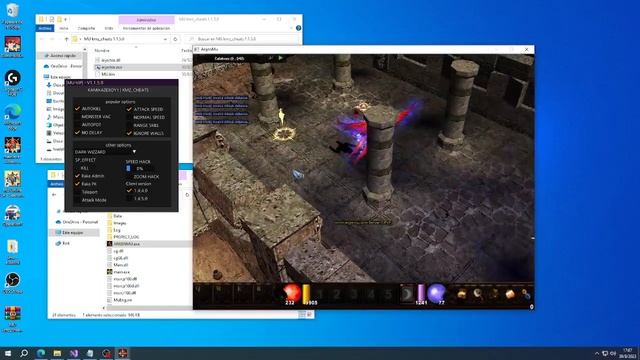The image size is (640, 360).
Task: Select the Images folder
Action: pos(117,223)
